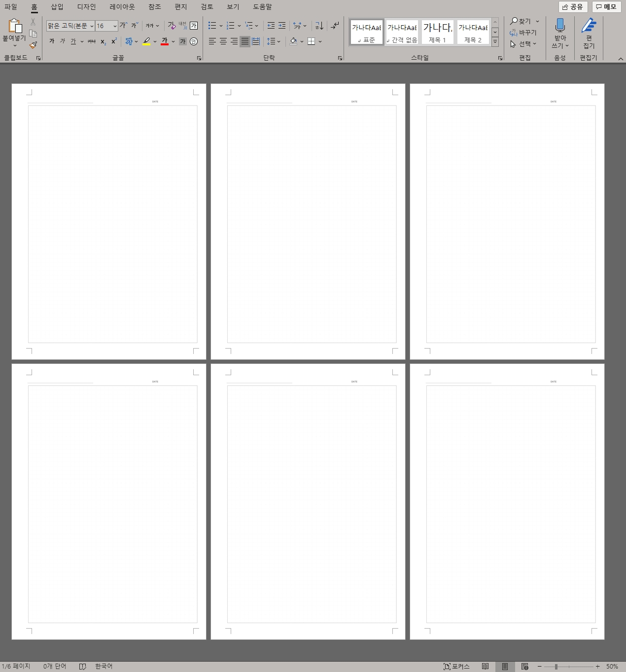Apply numbered list

[230, 26]
